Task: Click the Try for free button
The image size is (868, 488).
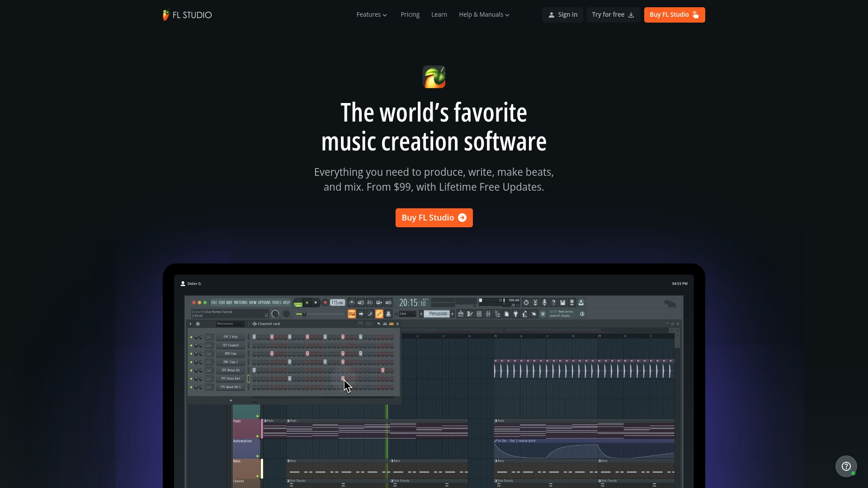Action: click(x=613, y=15)
